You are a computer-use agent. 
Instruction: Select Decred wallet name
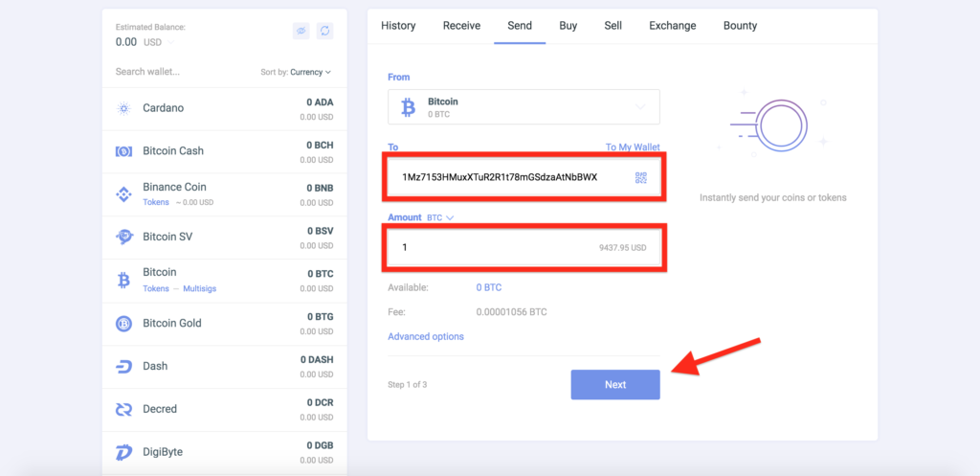pyautogui.click(x=160, y=409)
